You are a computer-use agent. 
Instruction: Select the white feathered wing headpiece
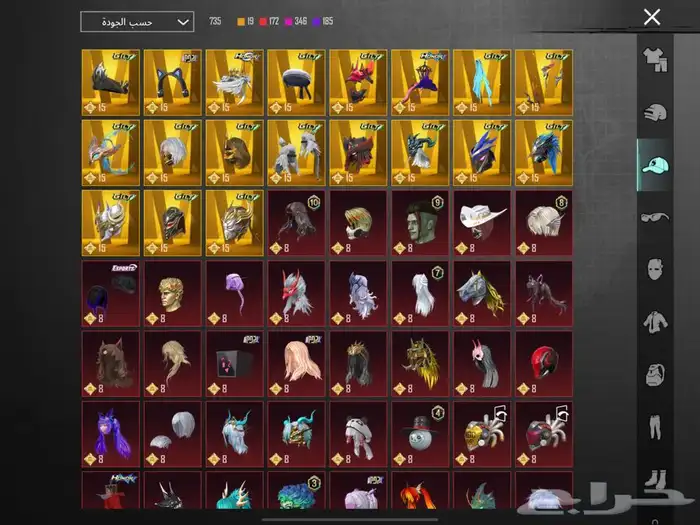[234, 83]
